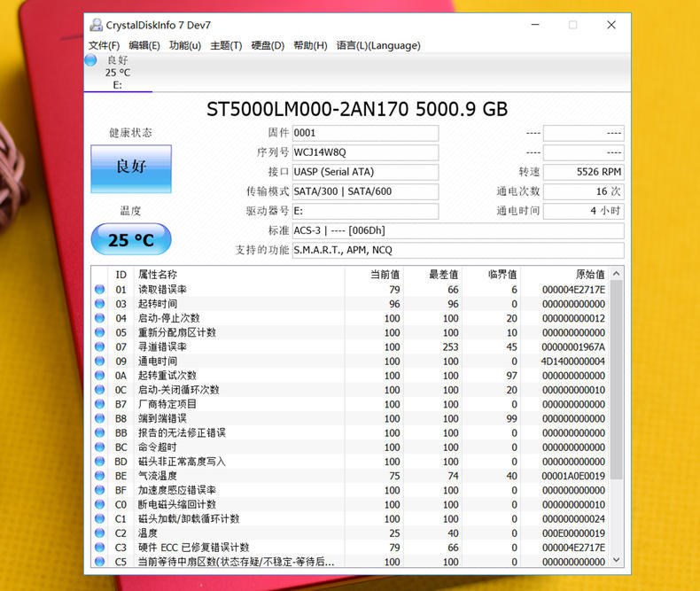Click worst value 253 in 寻道错误率 row
This screenshot has height=591, width=700.
click(450, 346)
